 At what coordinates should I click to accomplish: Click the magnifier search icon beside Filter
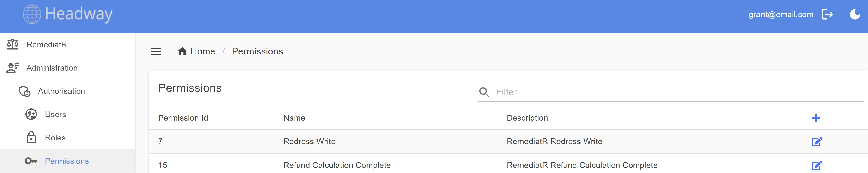[484, 92]
